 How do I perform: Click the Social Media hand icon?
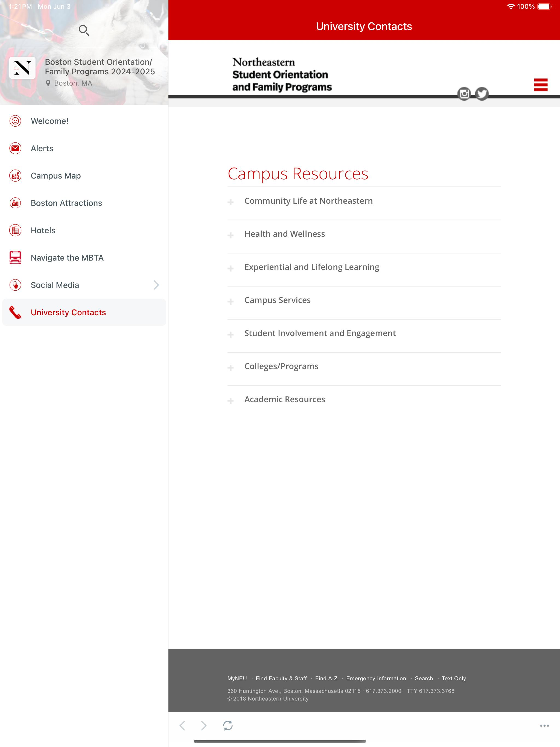pos(15,285)
